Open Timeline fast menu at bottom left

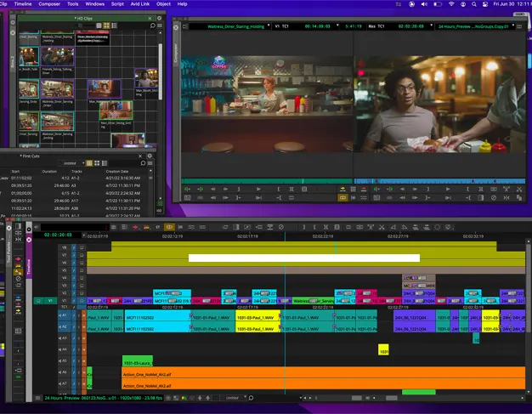click(37, 398)
